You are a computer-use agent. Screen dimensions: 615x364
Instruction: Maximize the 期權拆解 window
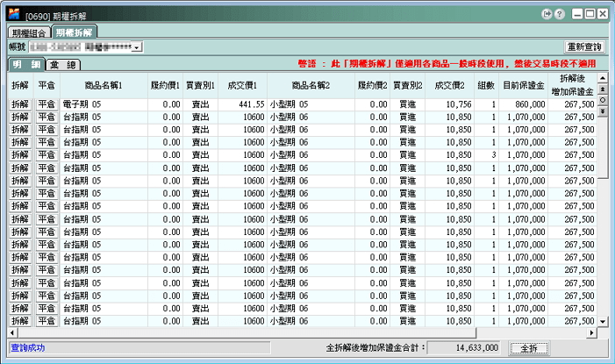tap(589, 14)
